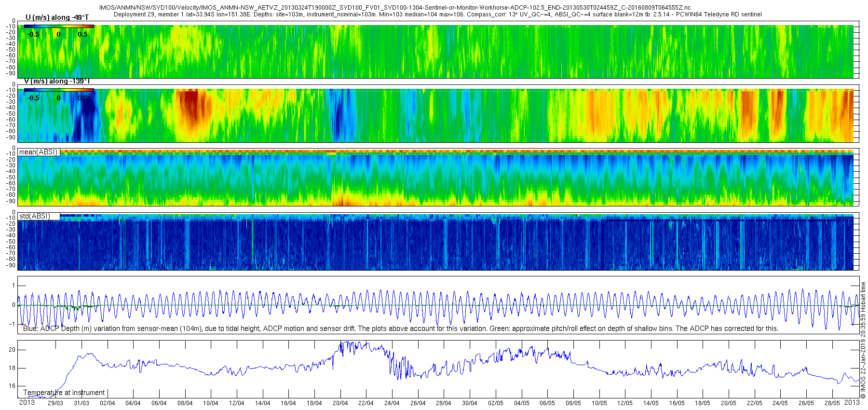Click the V velocity colorbar
The height and width of the screenshot is (410, 868).
(59, 90)
